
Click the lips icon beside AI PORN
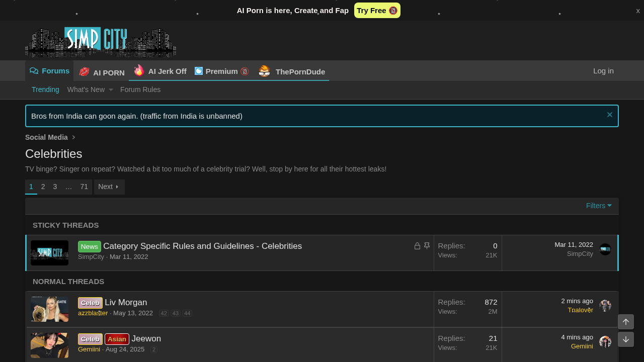[x=84, y=72]
